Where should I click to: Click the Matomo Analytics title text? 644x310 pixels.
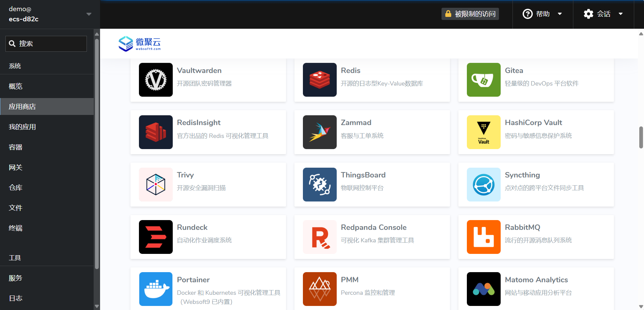coord(536,280)
